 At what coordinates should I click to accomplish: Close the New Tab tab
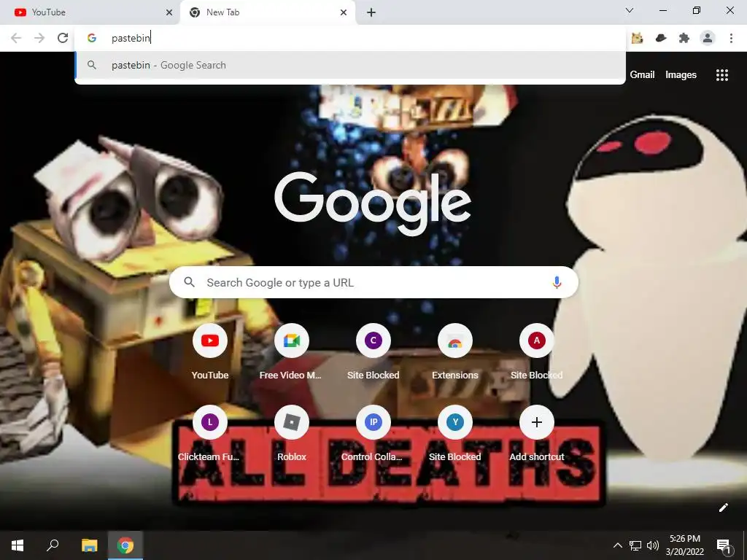point(344,12)
